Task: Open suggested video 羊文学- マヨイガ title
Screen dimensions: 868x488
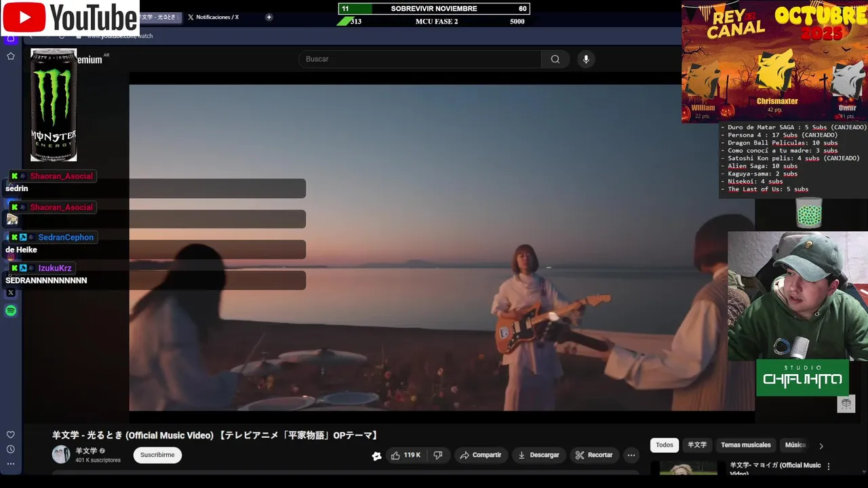Action: point(775,468)
